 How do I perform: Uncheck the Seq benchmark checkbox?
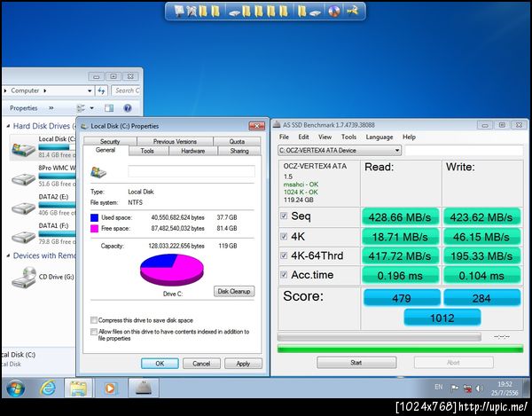click(x=284, y=216)
